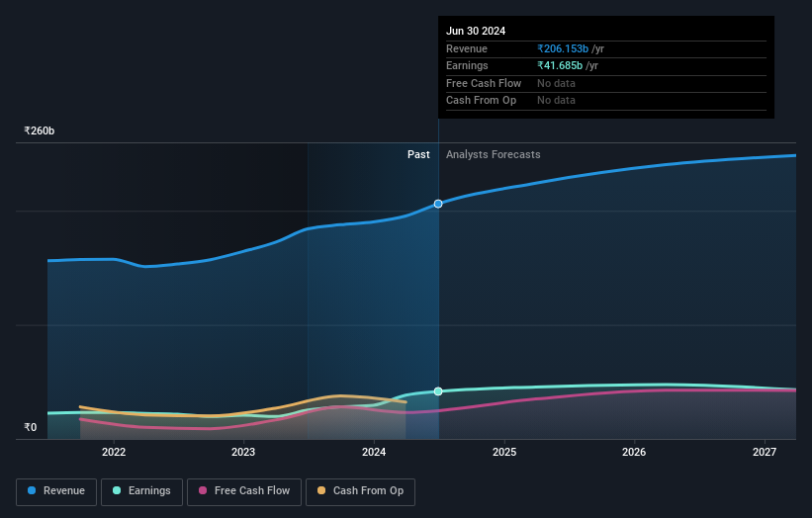Toggle the Earnings legend button
Viewport: 812px width, 518px height.
(141, 491)
